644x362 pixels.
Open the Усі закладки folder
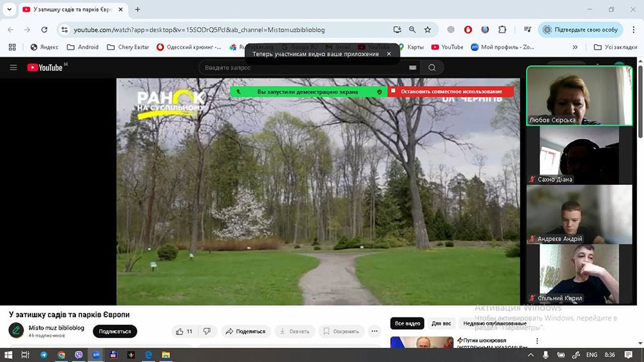[616, 47]
